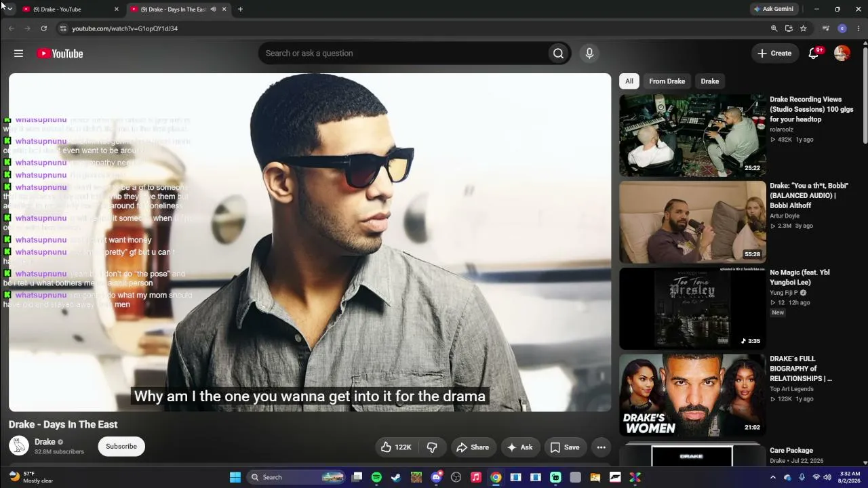Open the media control icon in toolbar
Screen dimensions: 868x488
(x=825, y=28)
